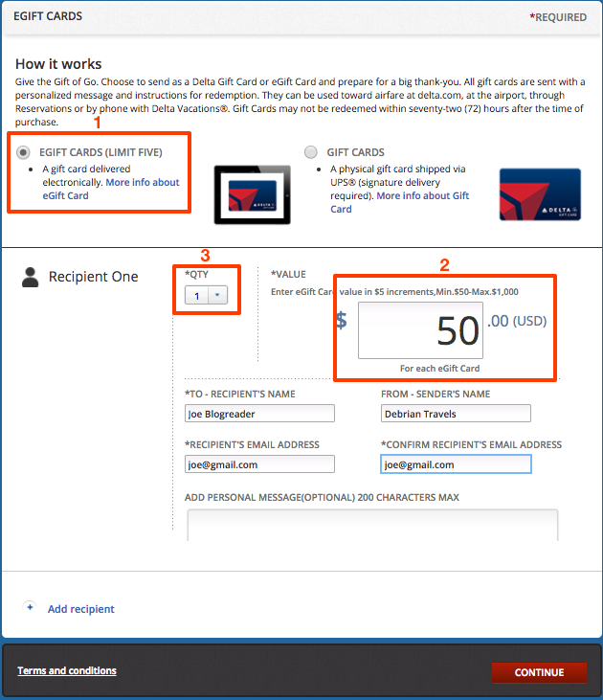This screenshot has height=700, width=603.
Task: Select the physical Gift Cards radio button
Action: [x=311, y=152]
